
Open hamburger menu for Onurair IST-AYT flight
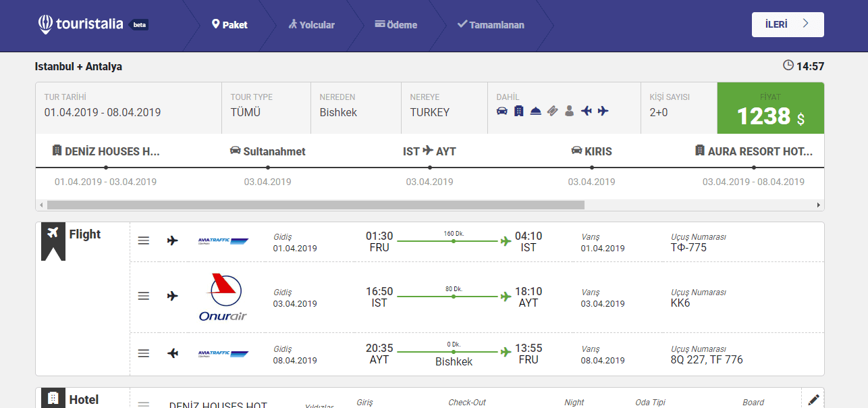143,296
